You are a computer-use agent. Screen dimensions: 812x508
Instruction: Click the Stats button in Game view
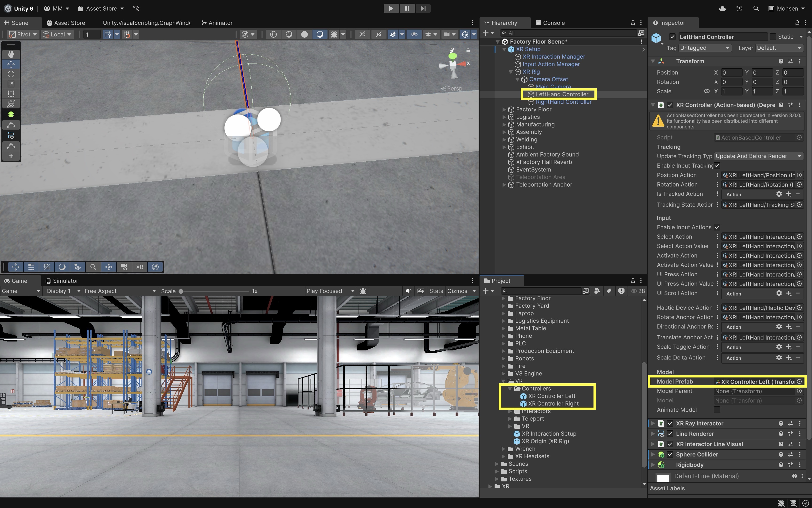click(436, 291)
